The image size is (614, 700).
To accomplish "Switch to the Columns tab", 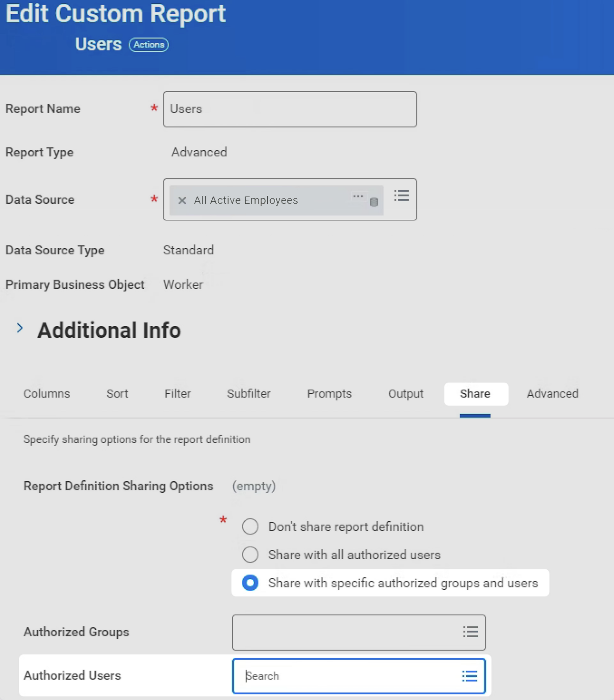I will [47, 393].
